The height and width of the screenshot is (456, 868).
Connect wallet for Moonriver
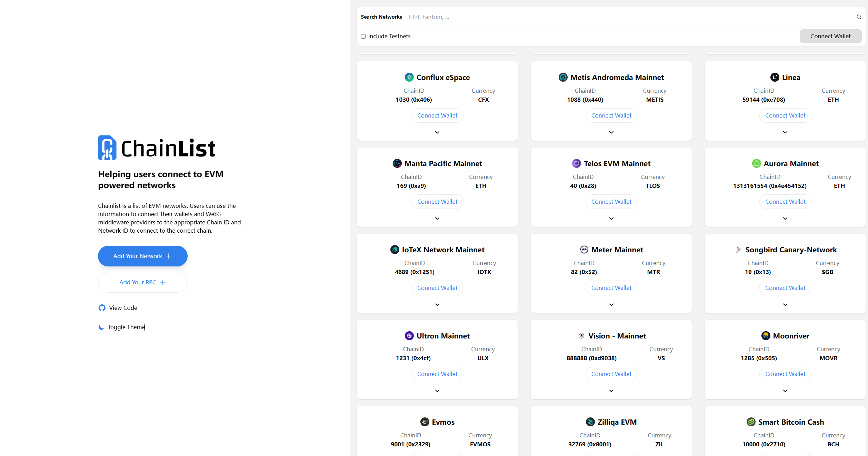[785, 374]
